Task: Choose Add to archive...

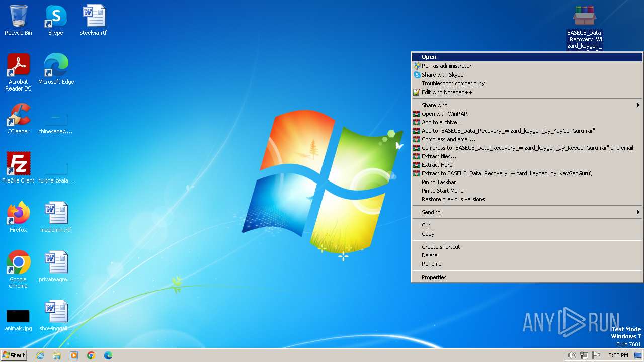Action: pos(527,122)
